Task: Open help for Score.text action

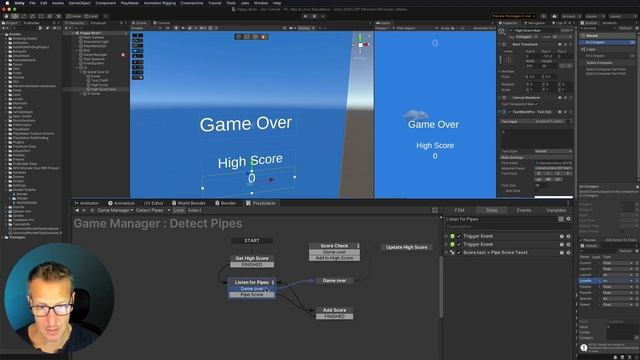Action: [x=562, y=253]
